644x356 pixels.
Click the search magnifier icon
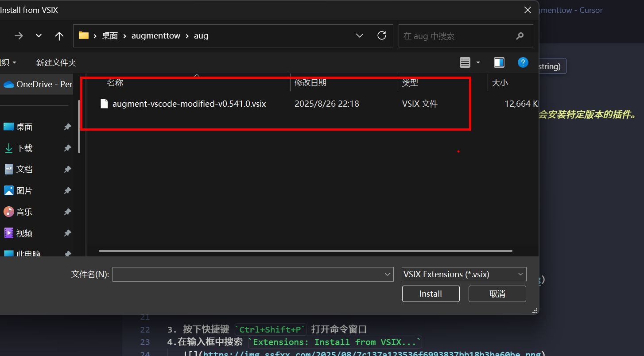pos(520,36)
